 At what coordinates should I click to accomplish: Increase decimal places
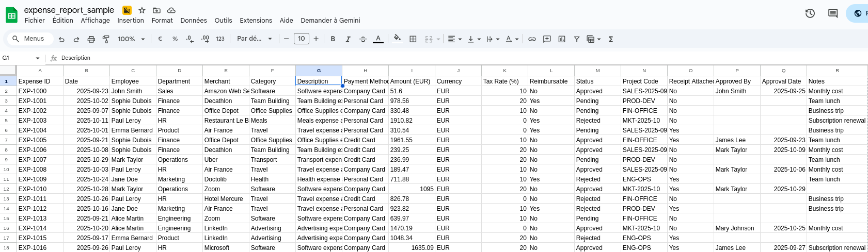coord(205,39)
